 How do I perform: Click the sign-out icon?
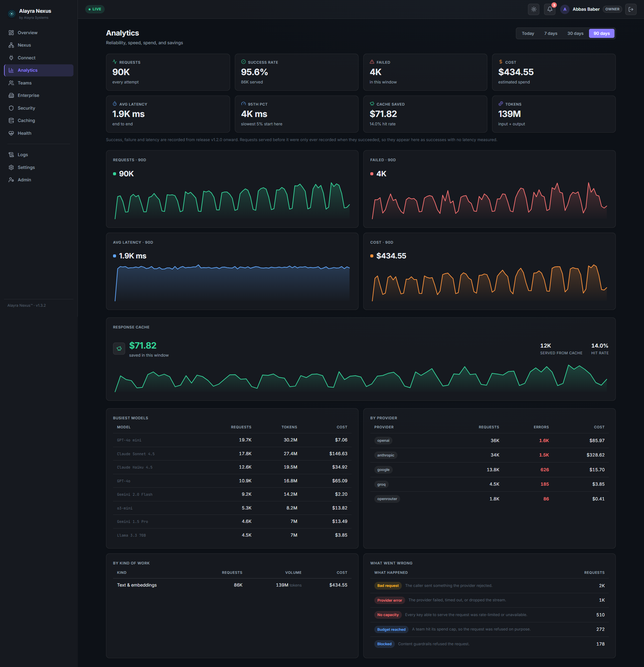coord(631,9)
